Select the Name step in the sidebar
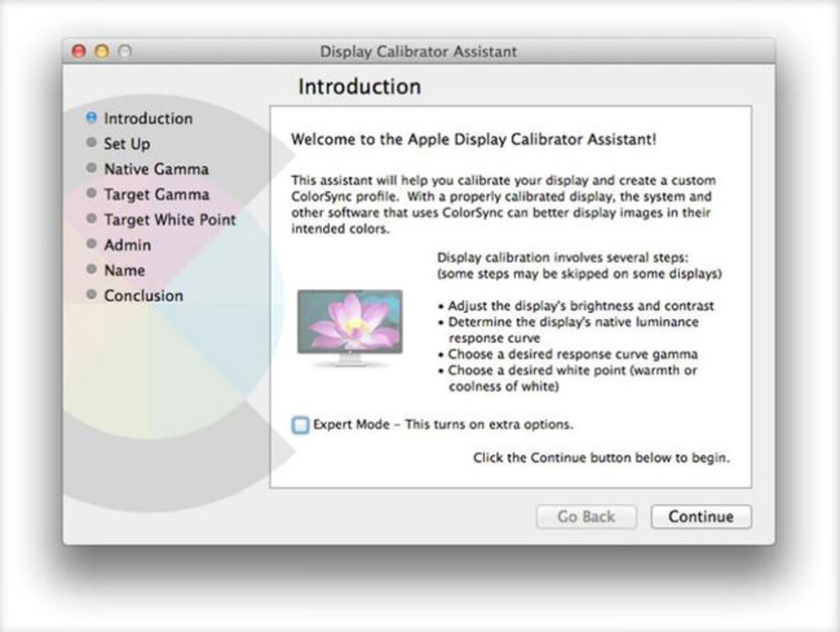Viewport: 840px width, 632px height. (115, 270)
